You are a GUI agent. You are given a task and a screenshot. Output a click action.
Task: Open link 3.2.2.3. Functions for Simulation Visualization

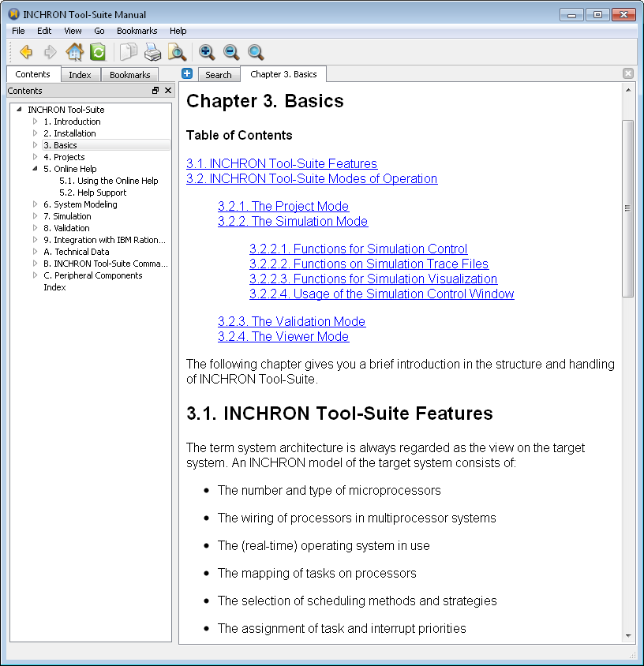pyautogui.click(x=373, y=279)
